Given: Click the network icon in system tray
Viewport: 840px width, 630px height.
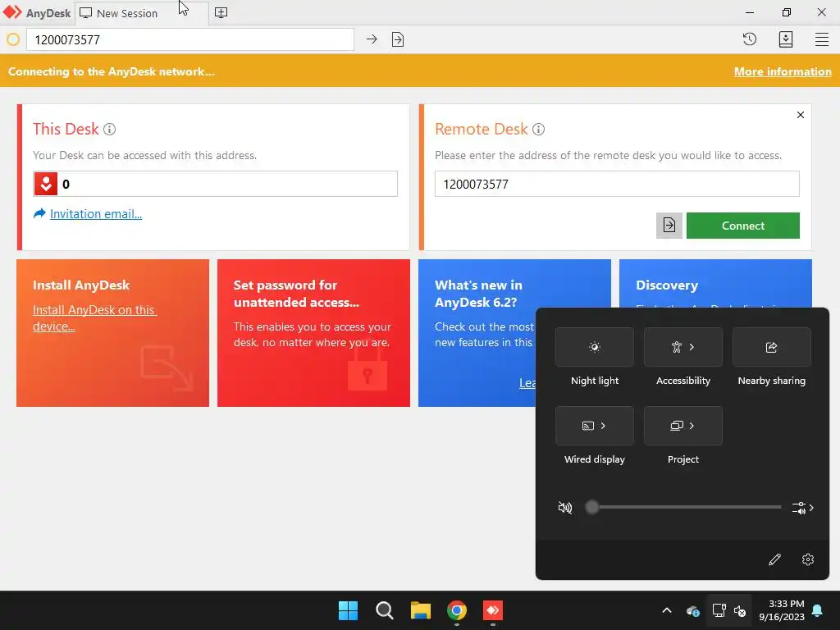Looking at the screenshot, I should point(719,610).
